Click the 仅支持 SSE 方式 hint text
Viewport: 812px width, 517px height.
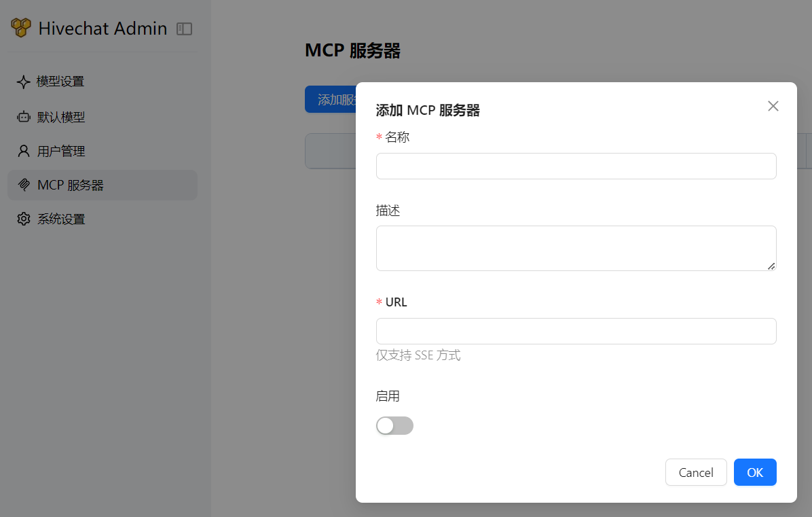(418, 355)
